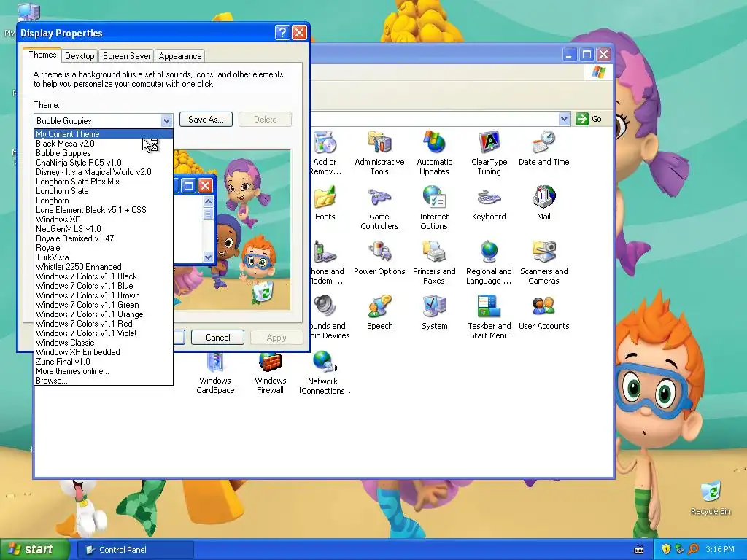Image resolution: width=747 pixels, height=560 pixels.
Task: Click the Go button in Control Panel
Action: pyautogui.click(x=589, y=119)
